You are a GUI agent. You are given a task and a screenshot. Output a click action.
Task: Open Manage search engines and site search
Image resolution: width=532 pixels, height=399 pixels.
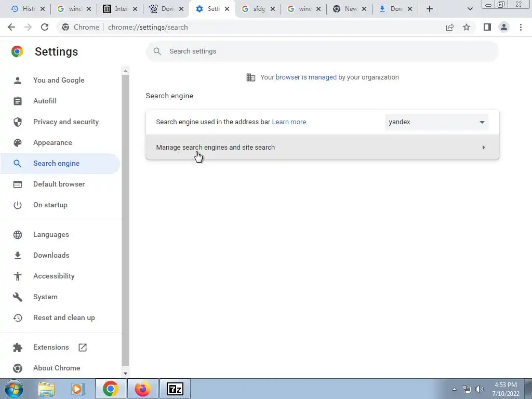(x=322, y=147)
